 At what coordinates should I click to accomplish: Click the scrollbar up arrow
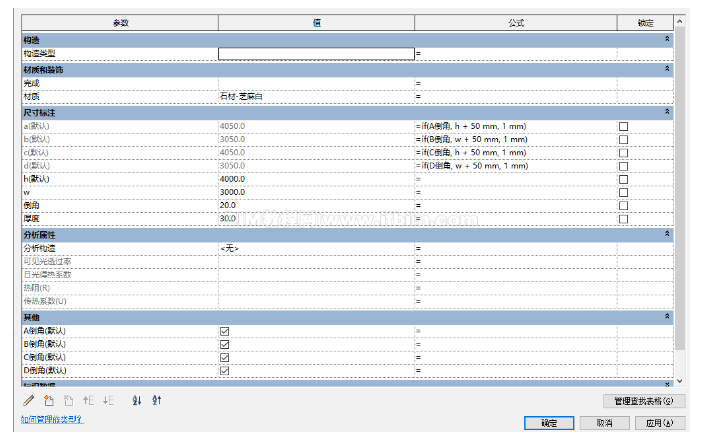click(680, 21)
